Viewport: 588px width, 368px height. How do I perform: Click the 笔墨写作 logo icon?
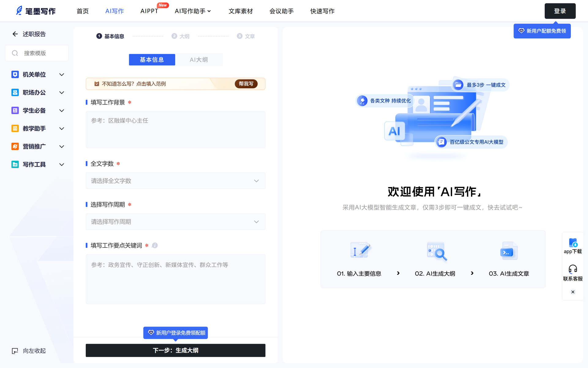point(19,11)
